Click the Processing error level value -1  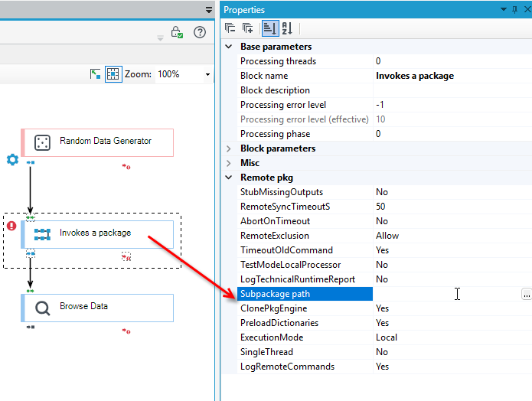pyautogui.click(x=380, y=105)
